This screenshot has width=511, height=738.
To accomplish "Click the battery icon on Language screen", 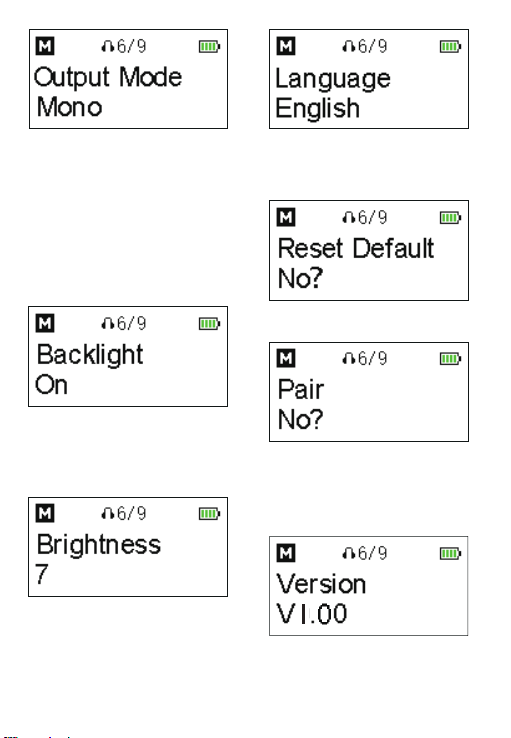I will point(450,46).
